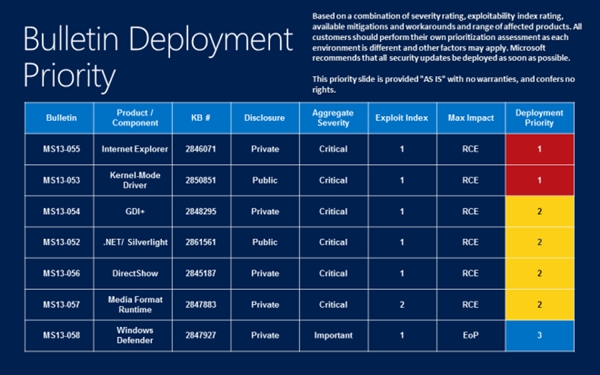The height and width of the screenshot is (375, 600).
Task: Click the Bulletin Deployment Priority title
Action: pyautogui.click(x=158, y=57)
